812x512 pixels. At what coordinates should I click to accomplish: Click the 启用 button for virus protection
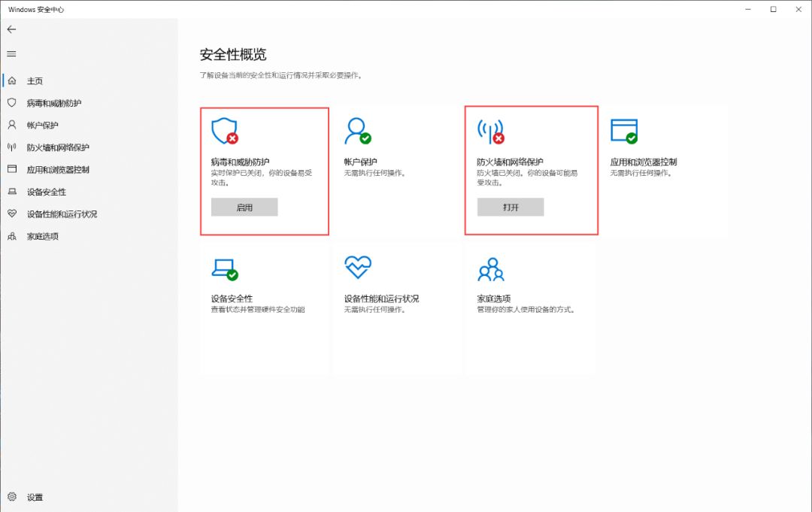point(244,207)
